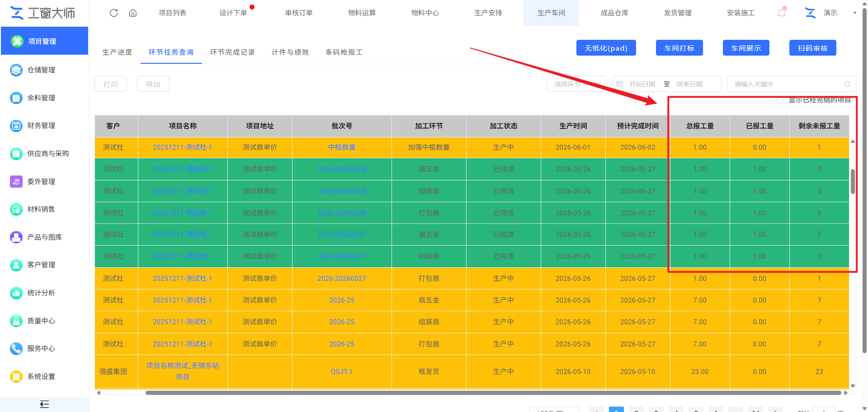Switch to 环节完成记录 tab
This screenshot has height=412, width=868.
pyautogui.click(x=232, y=52)
